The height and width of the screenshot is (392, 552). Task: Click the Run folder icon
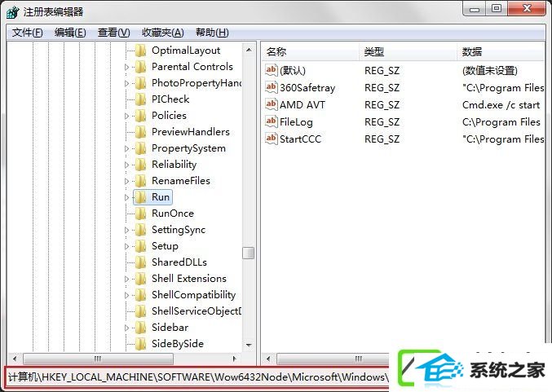[141, 197]
